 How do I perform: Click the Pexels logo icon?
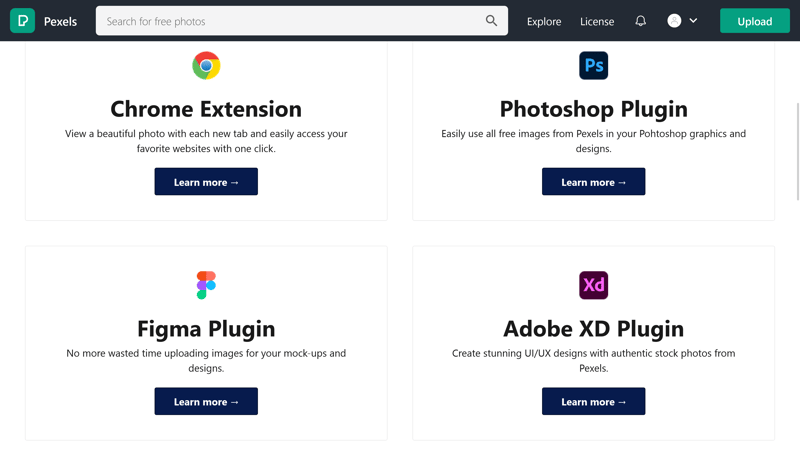pyautogui.click(x=22, y=21)
